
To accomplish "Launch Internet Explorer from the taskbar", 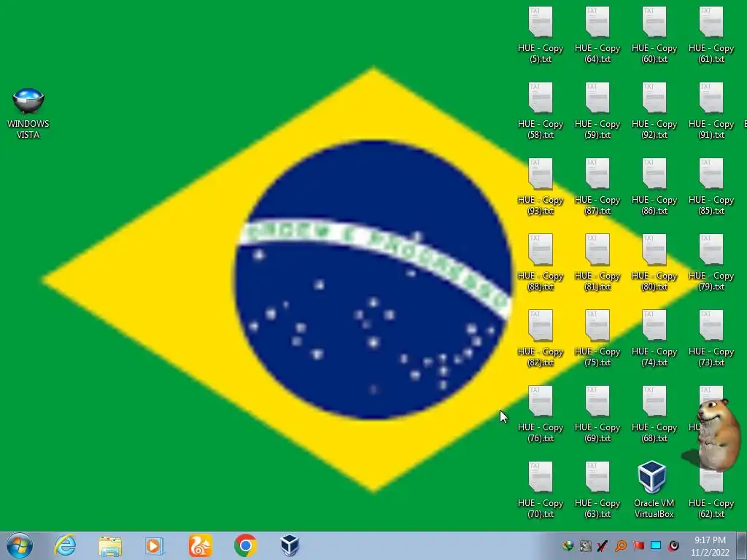I will (65, 545).
